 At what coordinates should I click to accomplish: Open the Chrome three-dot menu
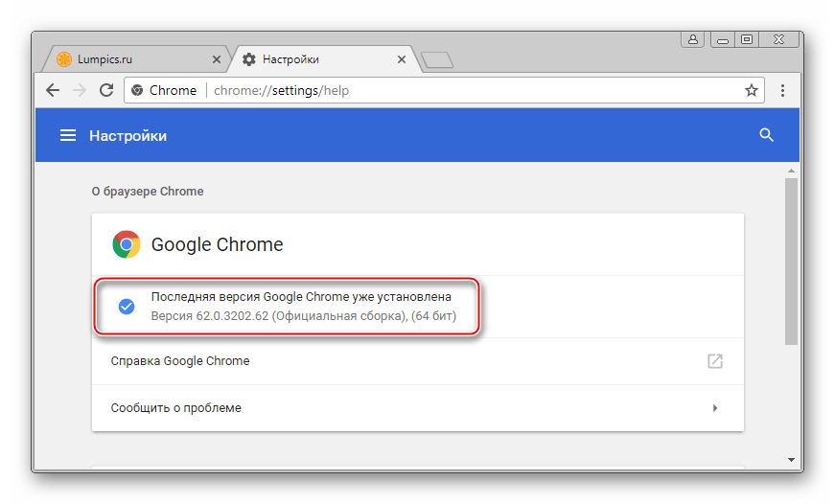[783, 90]
